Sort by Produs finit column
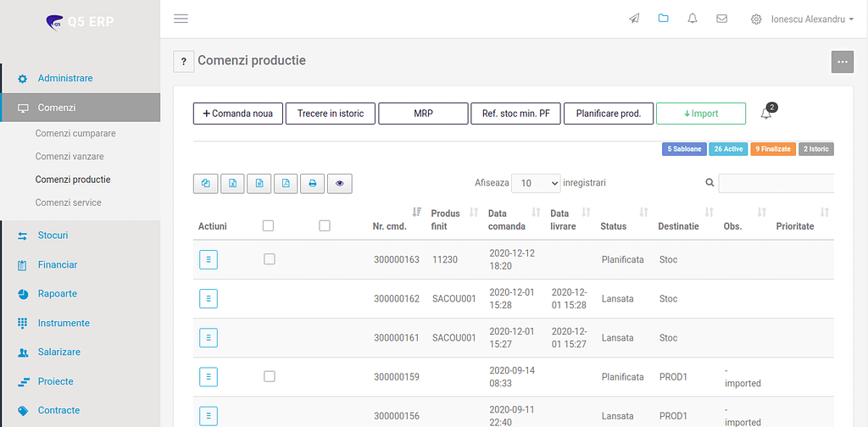This screenshot has width=868, height=427. click(x=454, y=219)
